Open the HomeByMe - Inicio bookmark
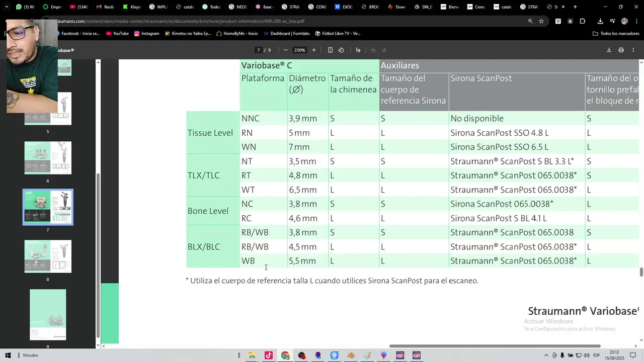Image resolution: width=644 pixels, height=362 pixels. (x=237, y=34)
